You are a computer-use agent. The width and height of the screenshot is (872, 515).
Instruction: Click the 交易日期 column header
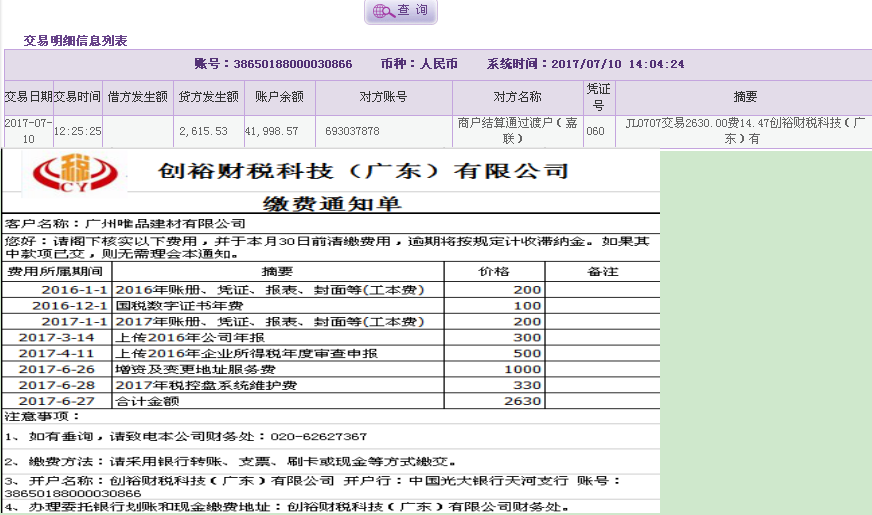click(28, 97)
